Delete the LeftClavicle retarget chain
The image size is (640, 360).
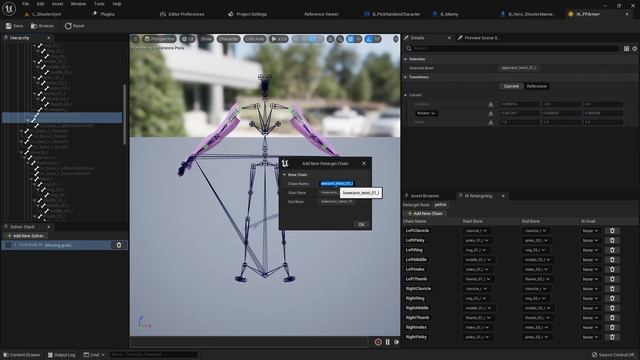tap(612, 231)
